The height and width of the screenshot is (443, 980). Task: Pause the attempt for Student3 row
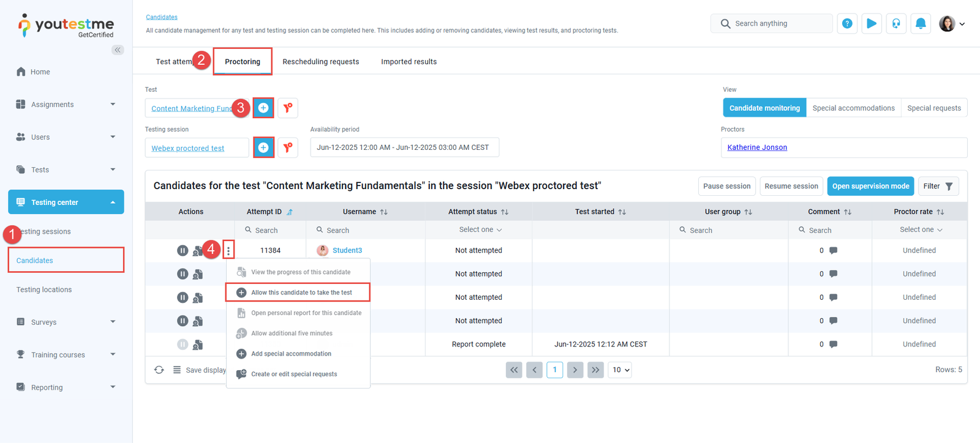183,250
